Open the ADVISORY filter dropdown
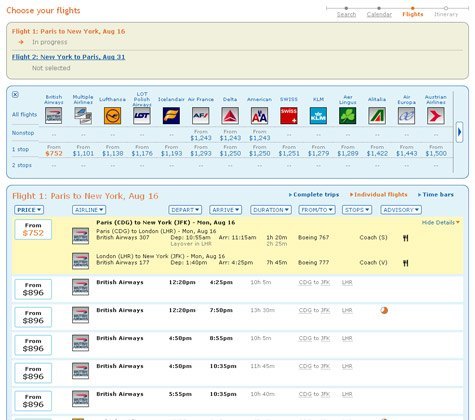The height and width of the screenshot is (420, 475). pyautogui.click(x=401, y=210)
